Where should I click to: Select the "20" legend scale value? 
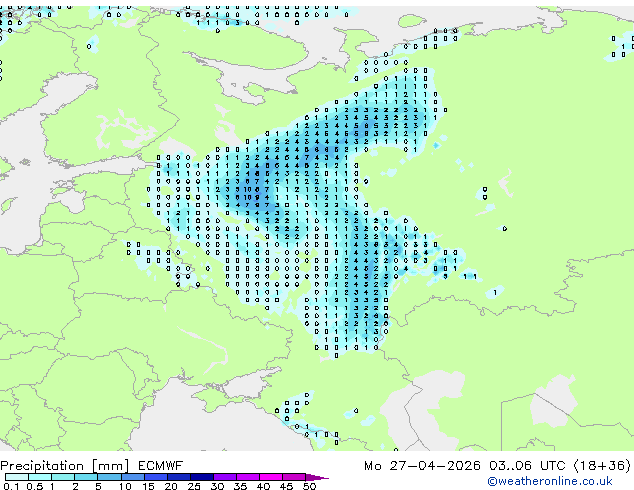[171, 486]
